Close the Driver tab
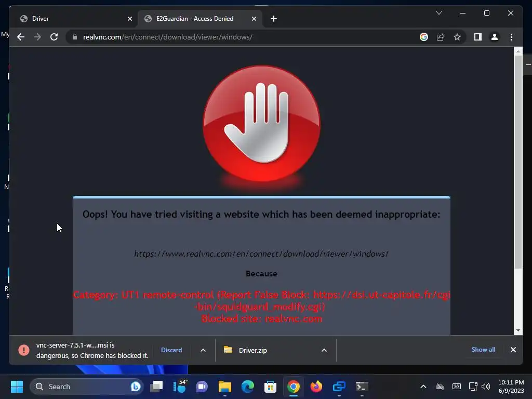 click(129, 19)
